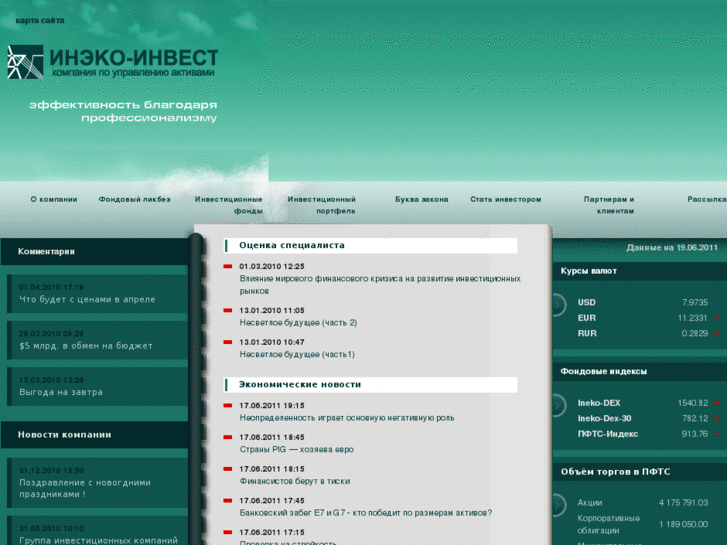Click the Экономические новости heading

tap(300, 384)
